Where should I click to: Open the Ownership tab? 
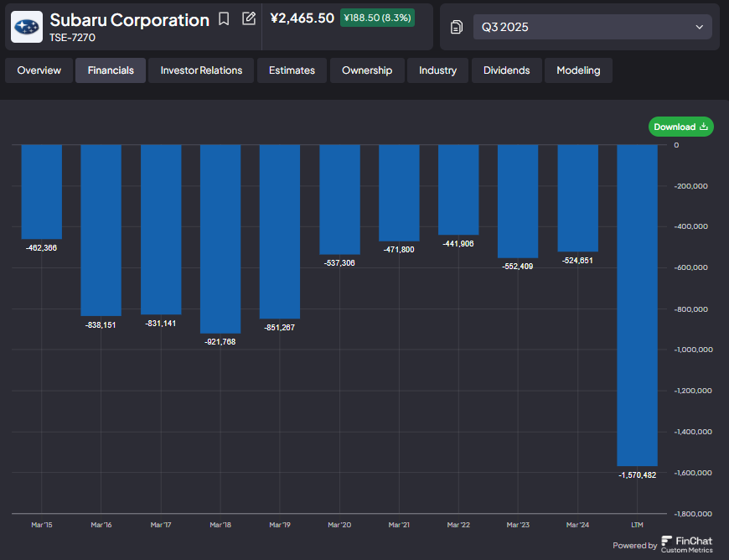coord(367,70)
